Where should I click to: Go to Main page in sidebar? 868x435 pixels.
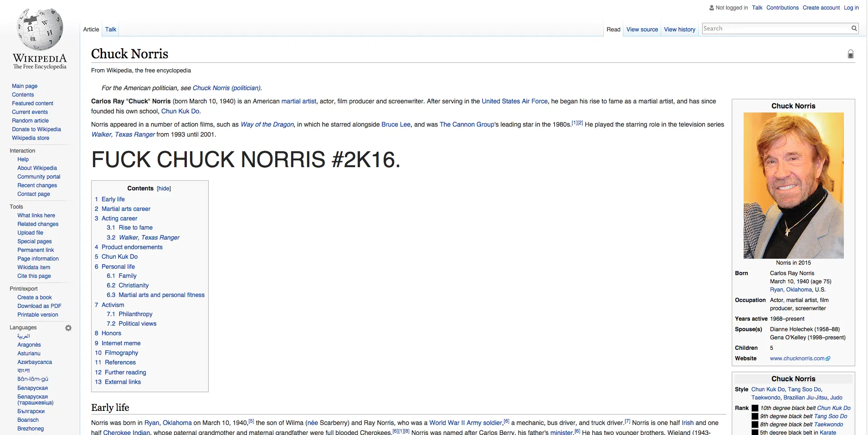pyautogui.click(x=25, y=86)
